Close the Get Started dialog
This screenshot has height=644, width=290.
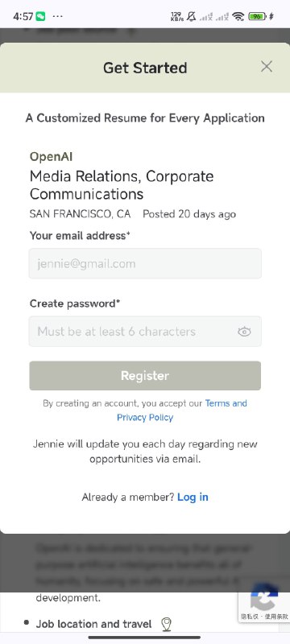[267, 67]
